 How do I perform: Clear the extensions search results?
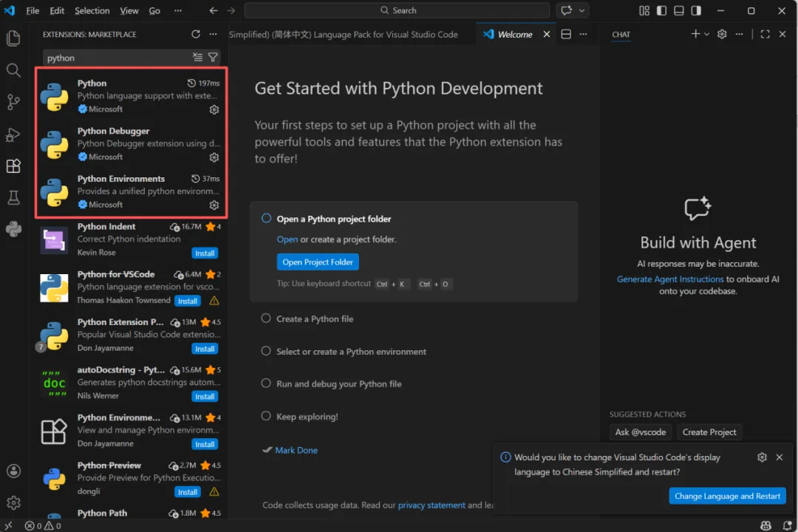click(197, 58)
